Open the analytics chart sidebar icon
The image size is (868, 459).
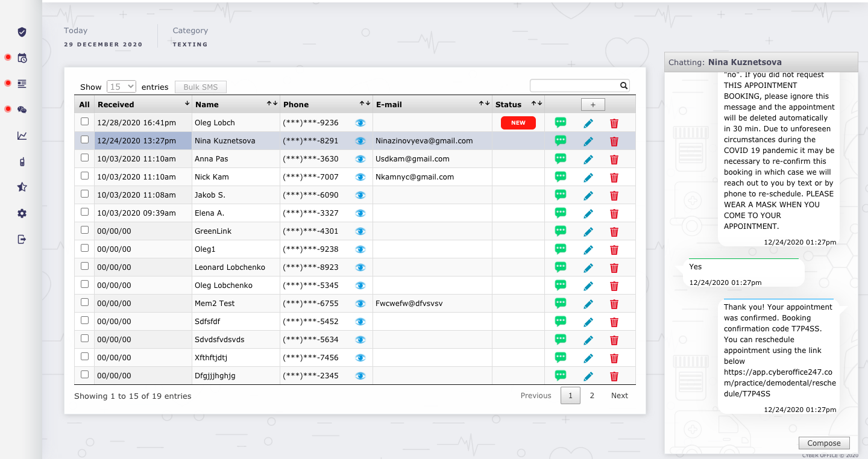click(x=22, y=136)
